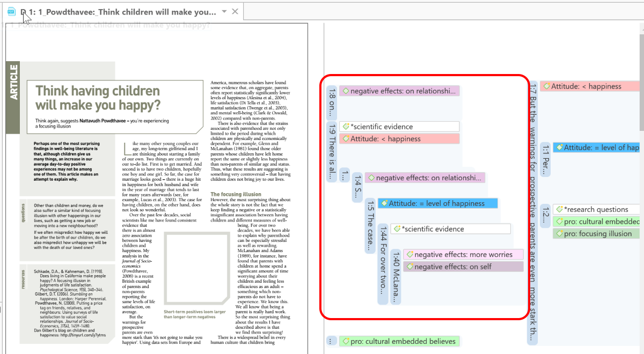Image resolution: width=644 pixels, height=354 pixels.
Task: Click the caption 'Short-term positives loom larger'
Action: coord(195,312)
